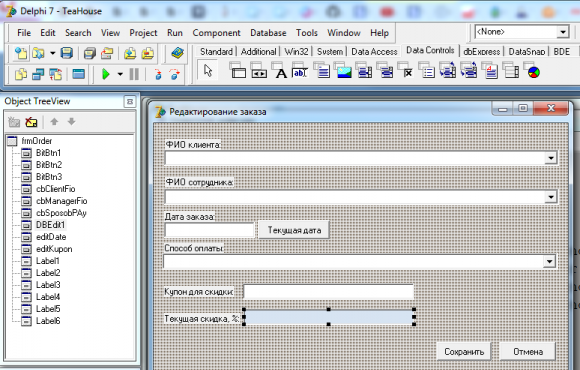Viewport: 580px width, 370px height.
Task: Click the Текущая дата button
Action: pos(294,230)
